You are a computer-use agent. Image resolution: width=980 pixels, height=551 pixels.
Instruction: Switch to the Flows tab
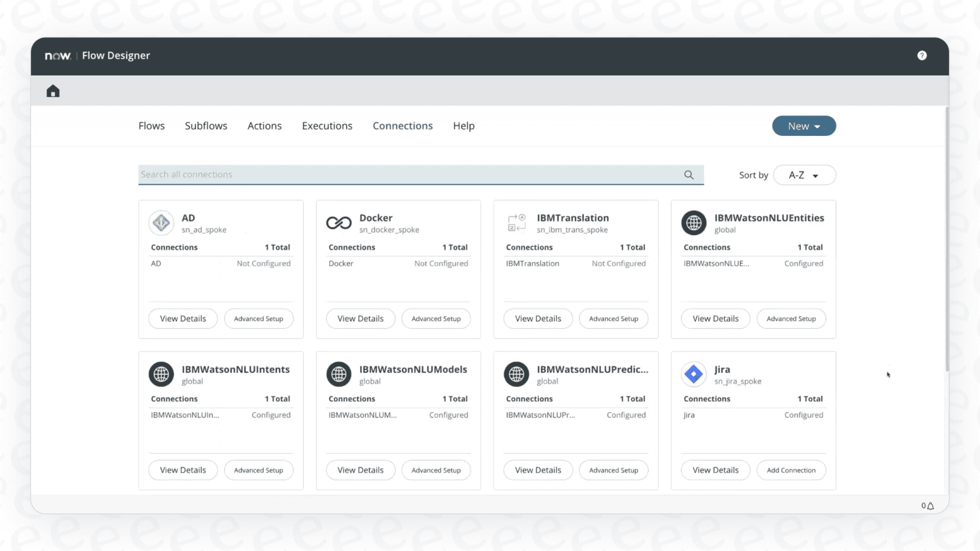pos(151,125)
